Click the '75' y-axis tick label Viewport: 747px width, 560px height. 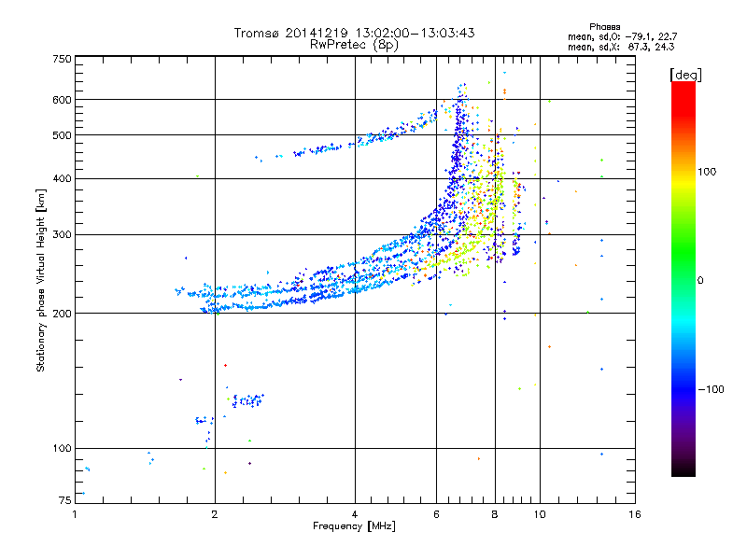pyautogui.click(x=65, y=500)
